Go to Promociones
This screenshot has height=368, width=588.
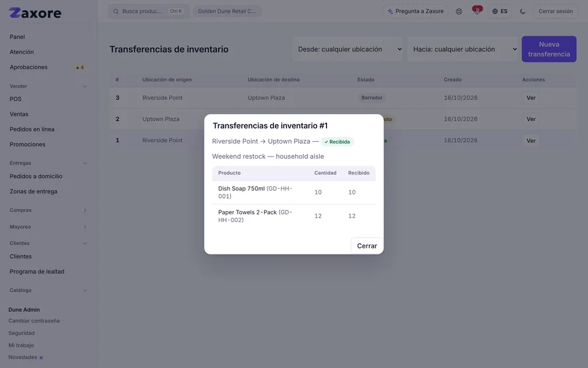click(x=28, y=144)
